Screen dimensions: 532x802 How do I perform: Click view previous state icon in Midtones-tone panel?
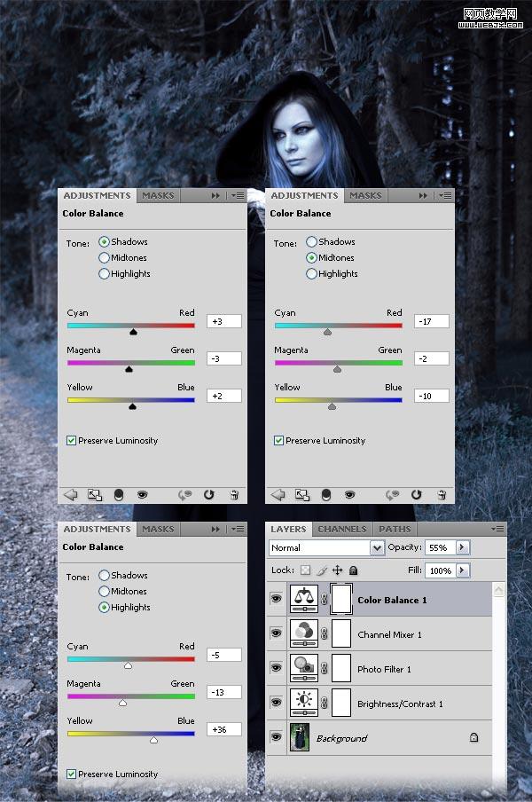(x=393, y=495)
